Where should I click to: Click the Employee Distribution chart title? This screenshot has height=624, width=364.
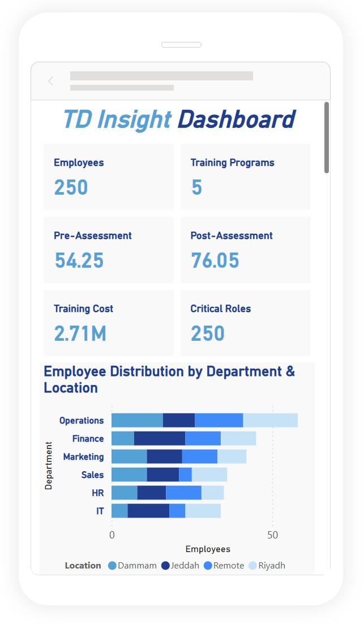[169, 379]
